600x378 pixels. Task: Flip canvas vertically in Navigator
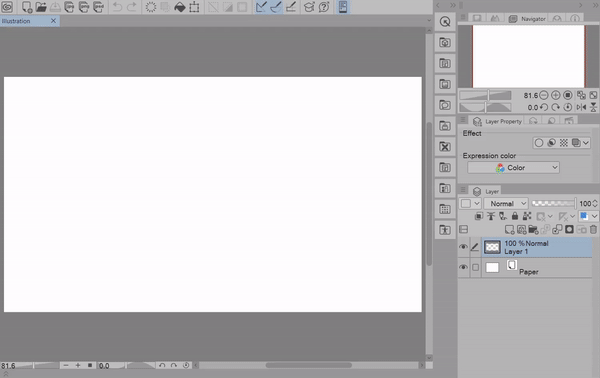coord(593,107)
